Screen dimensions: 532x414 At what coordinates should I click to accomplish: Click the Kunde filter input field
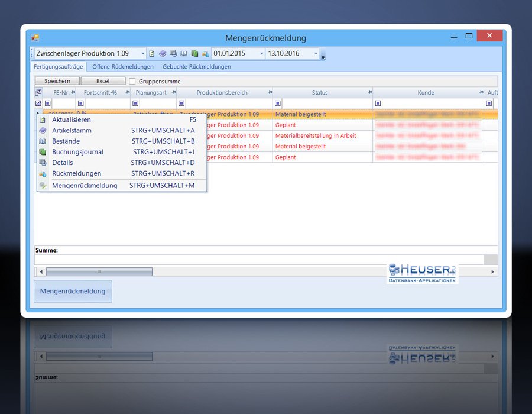(433, 103)
